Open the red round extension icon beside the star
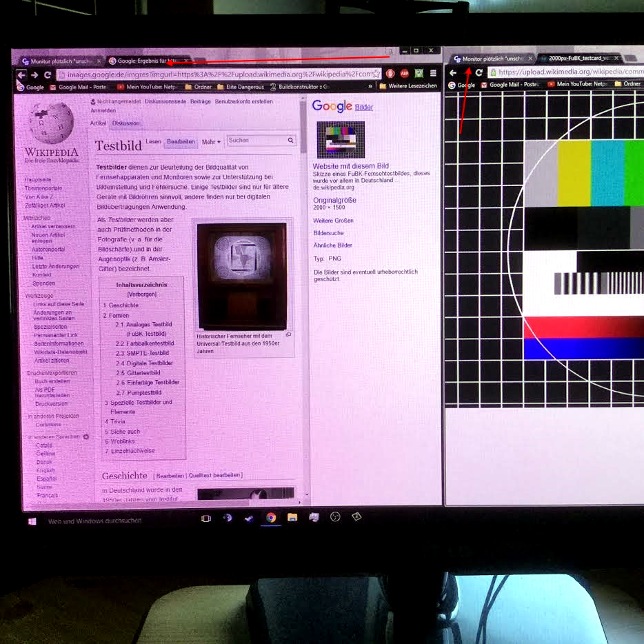The height and width of the screenshot is (644, 644). pos(390,74)
